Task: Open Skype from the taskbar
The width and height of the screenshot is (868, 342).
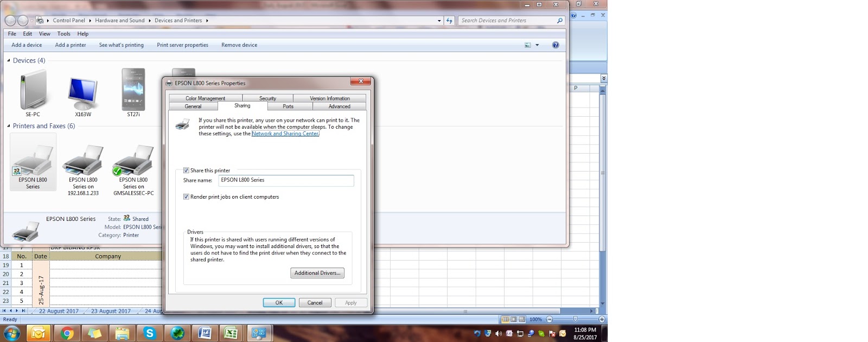Action: click(x=150, y=333)
